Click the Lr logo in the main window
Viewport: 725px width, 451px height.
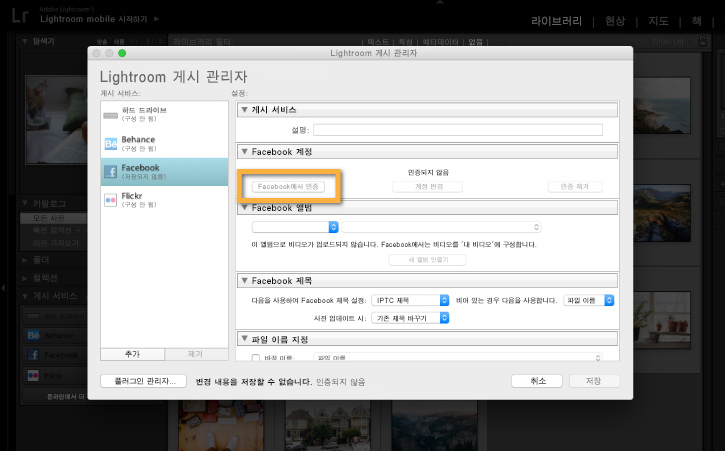pyautogui.click(x=20, y=15)
